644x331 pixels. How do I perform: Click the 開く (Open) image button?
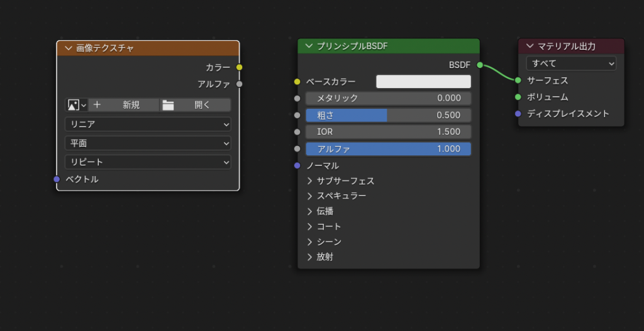tap(195, 105)
